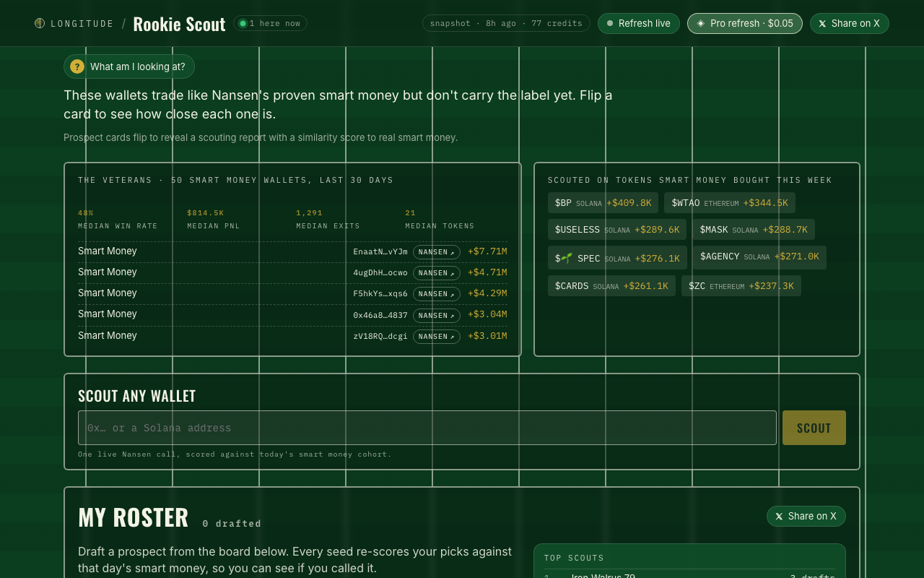The height and width of the screenshot is (578, 924).
Task: Click the 21 median tokens stat
Action: 440,219
